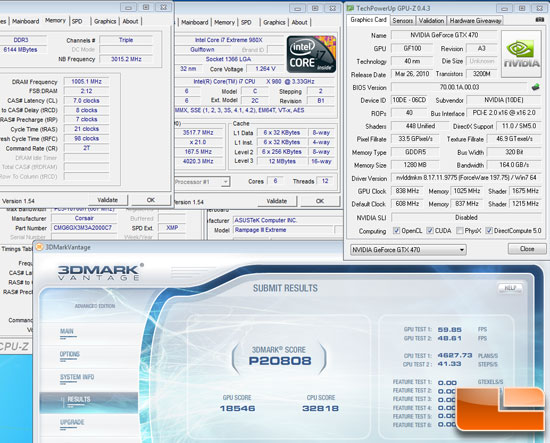Click the XMP SPD Ext. value

[x=172, y=228]
